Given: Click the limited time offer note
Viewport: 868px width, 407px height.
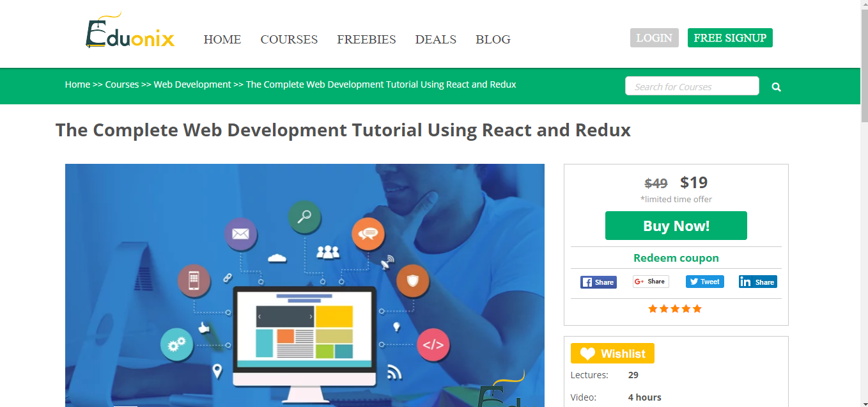Looking at the screenshot, I should (x=676, y=199).
